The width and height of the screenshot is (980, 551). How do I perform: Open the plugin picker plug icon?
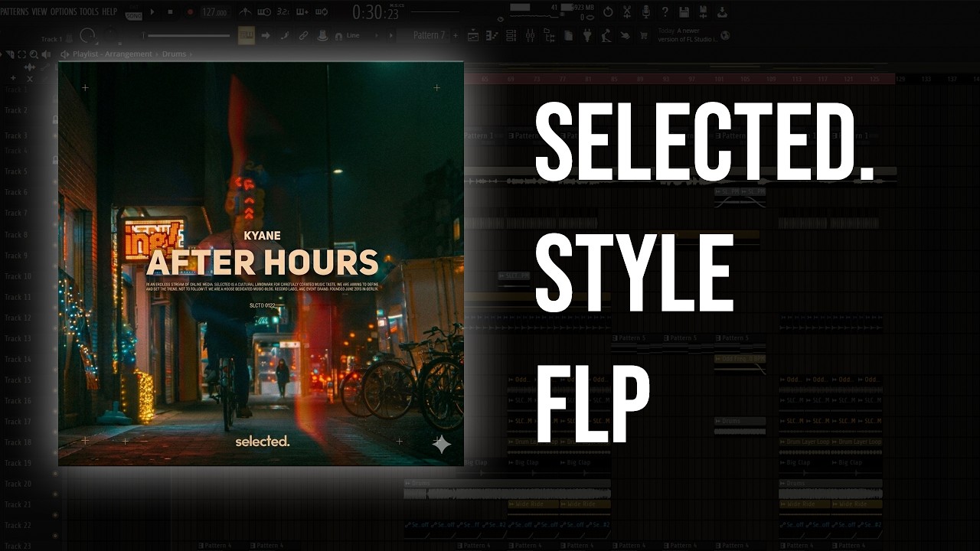(x=587, y=36)
